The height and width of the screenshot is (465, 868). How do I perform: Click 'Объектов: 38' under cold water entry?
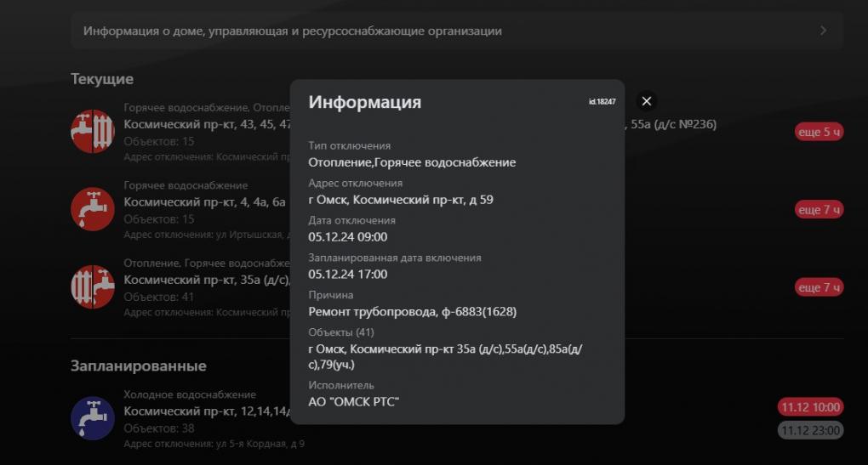[x=159, y=428]
